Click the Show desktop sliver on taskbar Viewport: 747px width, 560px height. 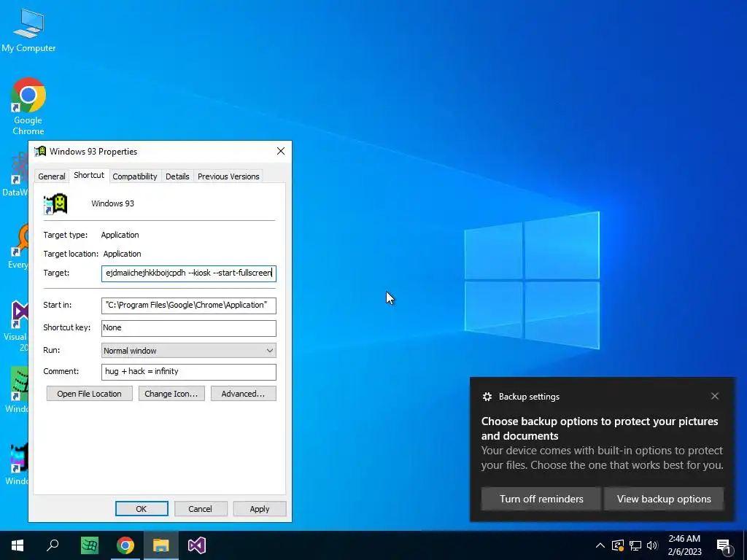745,545
